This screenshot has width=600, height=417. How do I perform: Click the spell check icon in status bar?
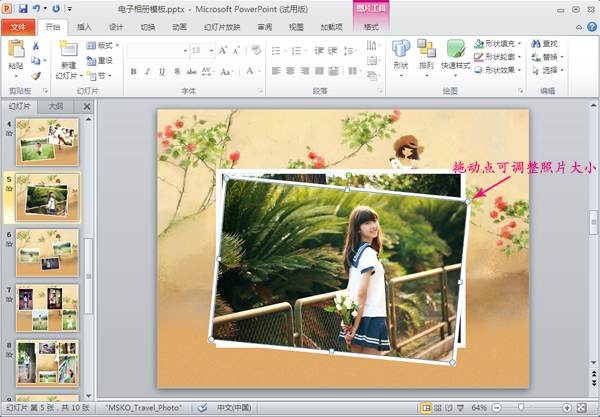(203, 408)
